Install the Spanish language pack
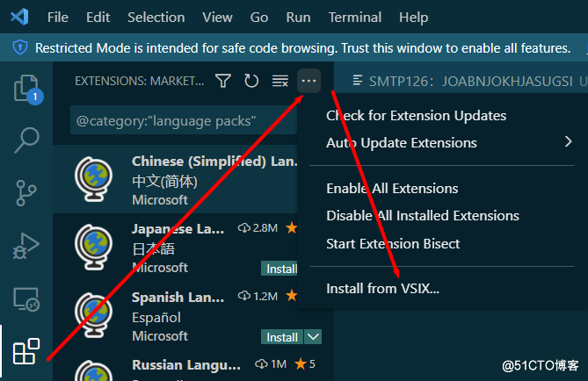 pos(282,337)
